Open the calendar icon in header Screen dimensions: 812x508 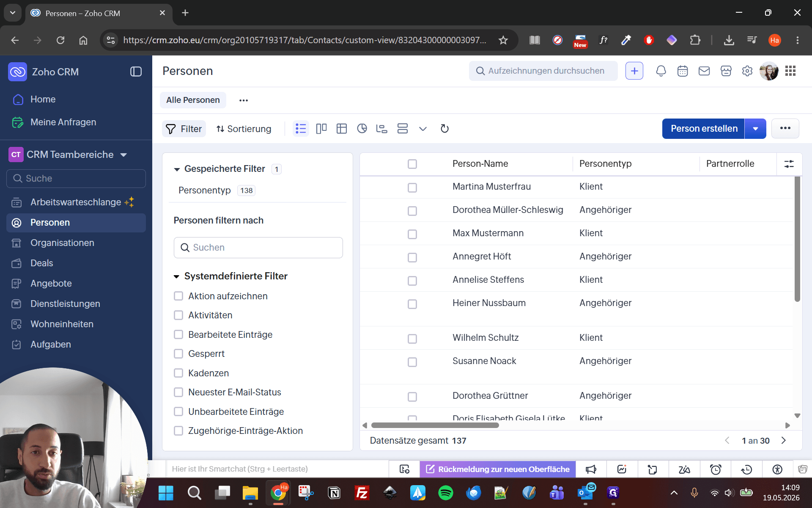[x=683, y=71]
